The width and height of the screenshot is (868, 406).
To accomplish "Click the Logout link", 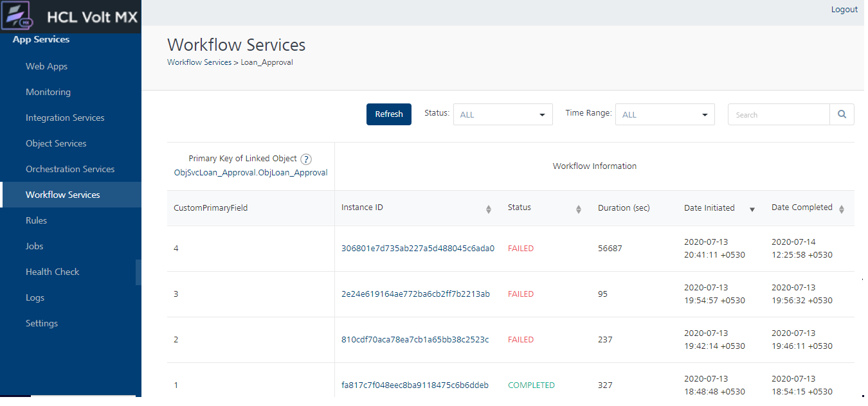I will click(x=844, y=10).
